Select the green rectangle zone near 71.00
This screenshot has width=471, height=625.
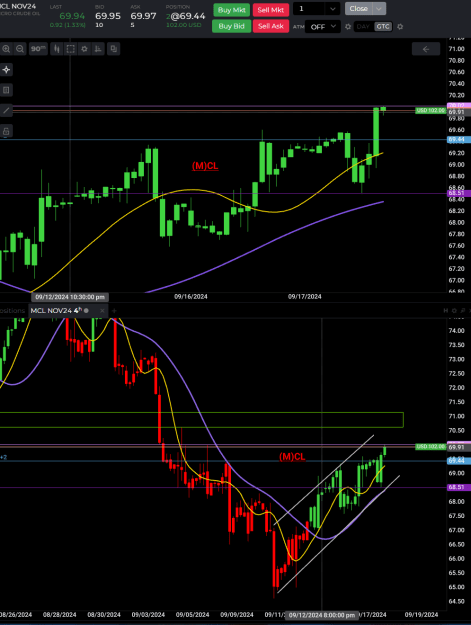click(x=202, y=420)
